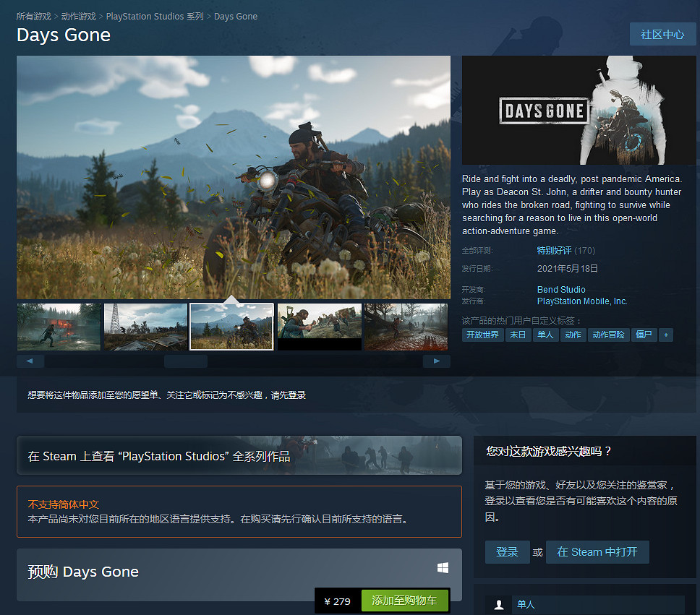700x615 pixels.
Task: Click the right arrow to see more screenshots
Action: coord(436,361)
